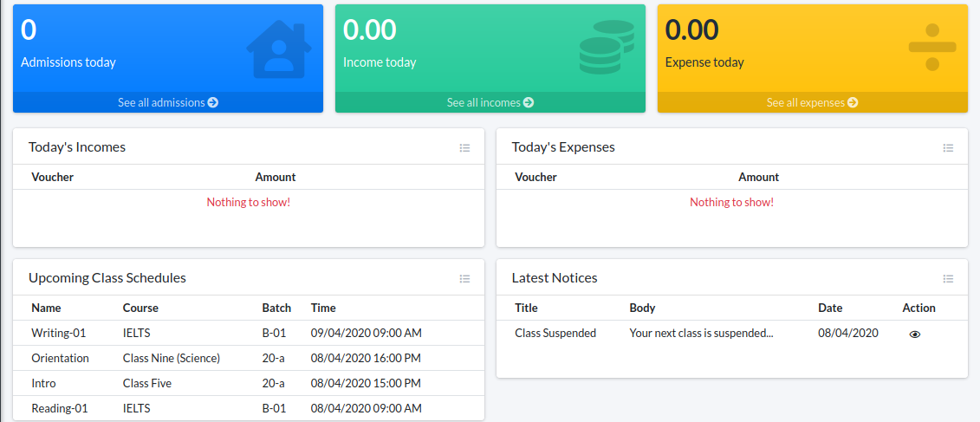Click the time 08/04/2020 09:00 AM
The height and width of the screenshot is (422, 980).
[367, 408]
